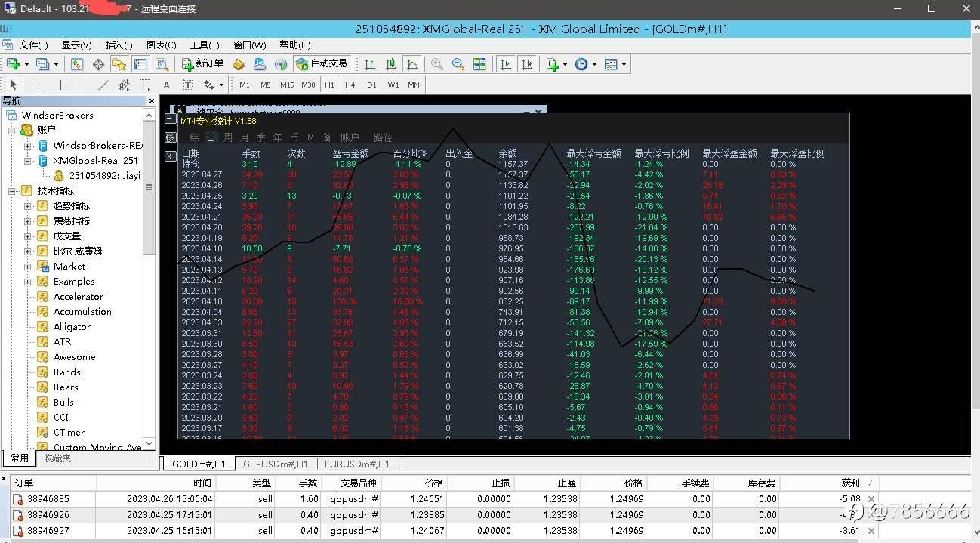The image size is (980, 543).
Task: Expand the 趋势指标 folder
Action: click(28, 206)
